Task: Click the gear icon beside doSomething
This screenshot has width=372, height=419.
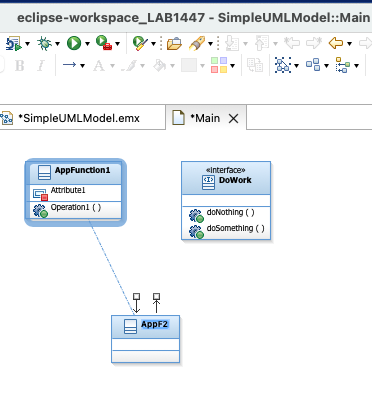Action: coord(196,232)
